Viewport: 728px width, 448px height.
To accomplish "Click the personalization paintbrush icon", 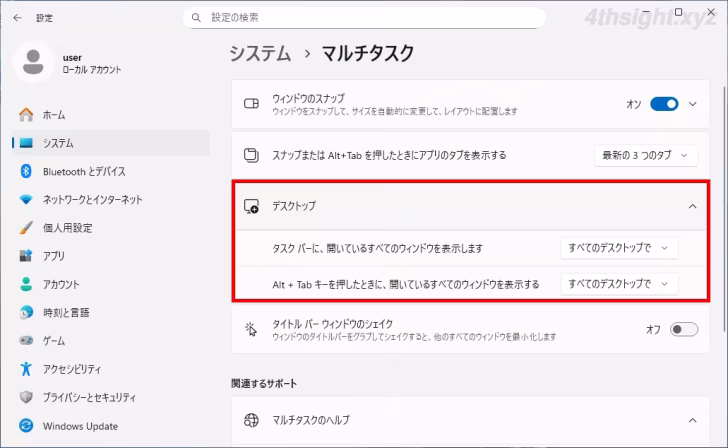I will click(26, 228).
